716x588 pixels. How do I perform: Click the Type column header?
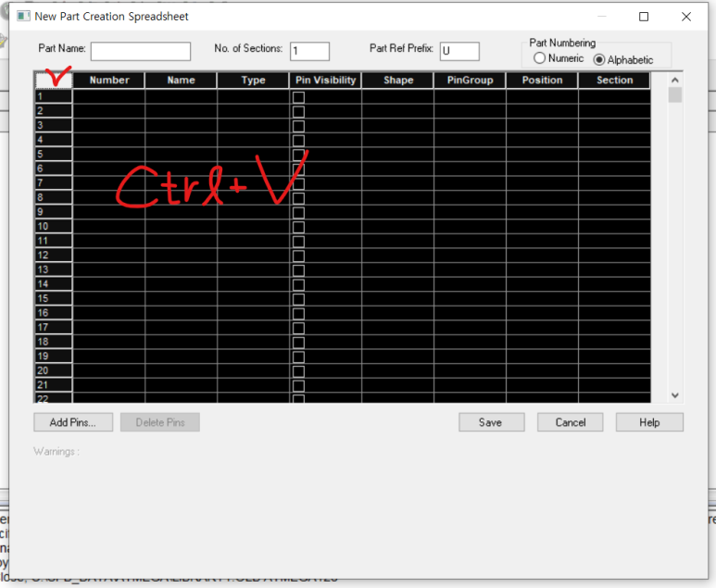pos(253,81)
